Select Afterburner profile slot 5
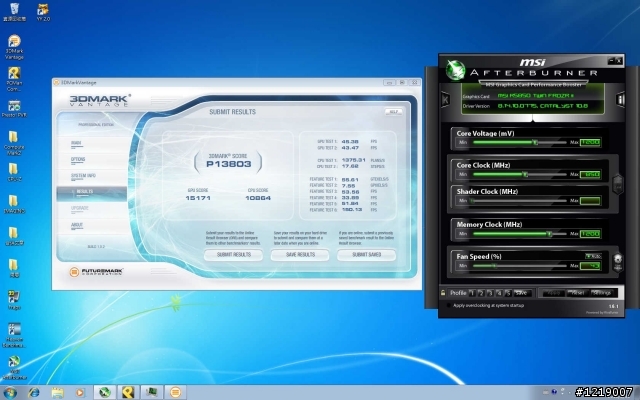 (x=508, y=293)
